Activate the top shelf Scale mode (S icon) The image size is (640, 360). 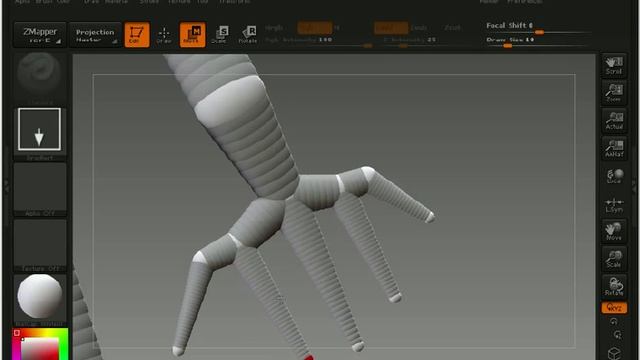[220, 35]
